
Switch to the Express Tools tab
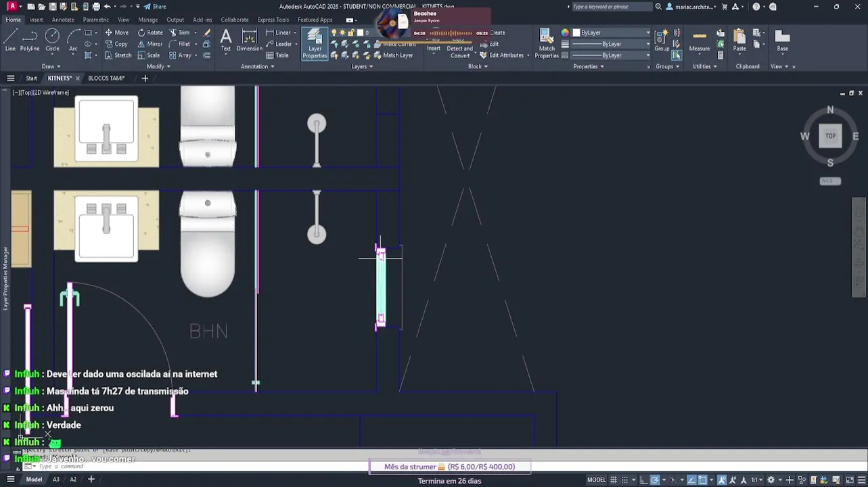click(273, 20)
